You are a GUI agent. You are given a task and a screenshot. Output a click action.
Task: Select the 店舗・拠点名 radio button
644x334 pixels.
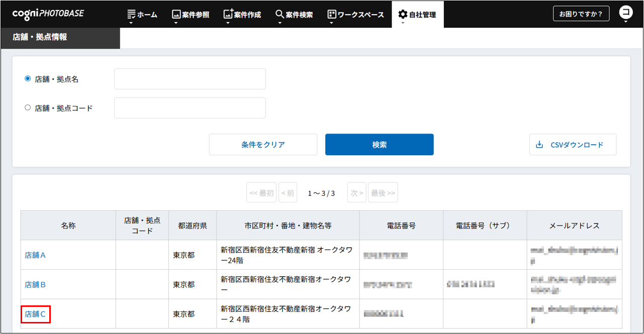[x=28, y=79]
